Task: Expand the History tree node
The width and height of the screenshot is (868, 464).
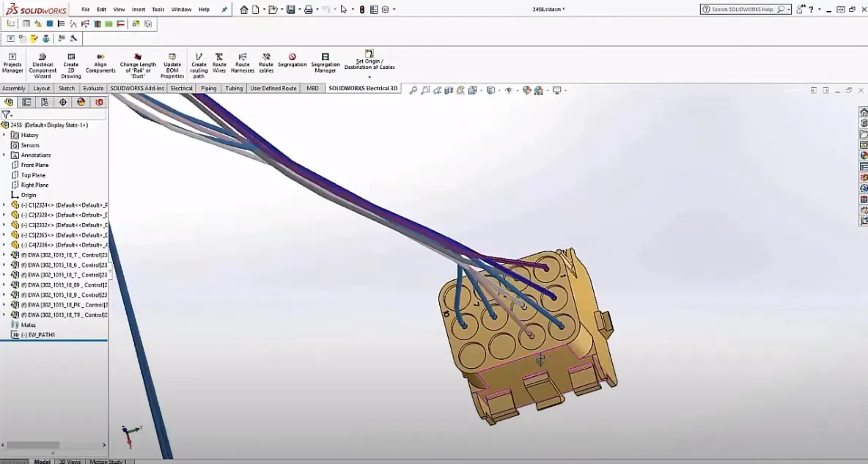Action: 4,135
